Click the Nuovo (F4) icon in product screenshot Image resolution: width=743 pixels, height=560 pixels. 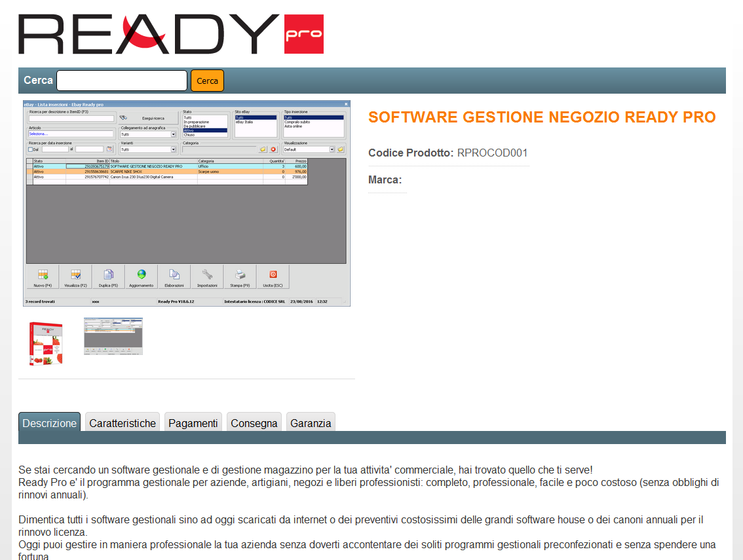pos(43,274)
